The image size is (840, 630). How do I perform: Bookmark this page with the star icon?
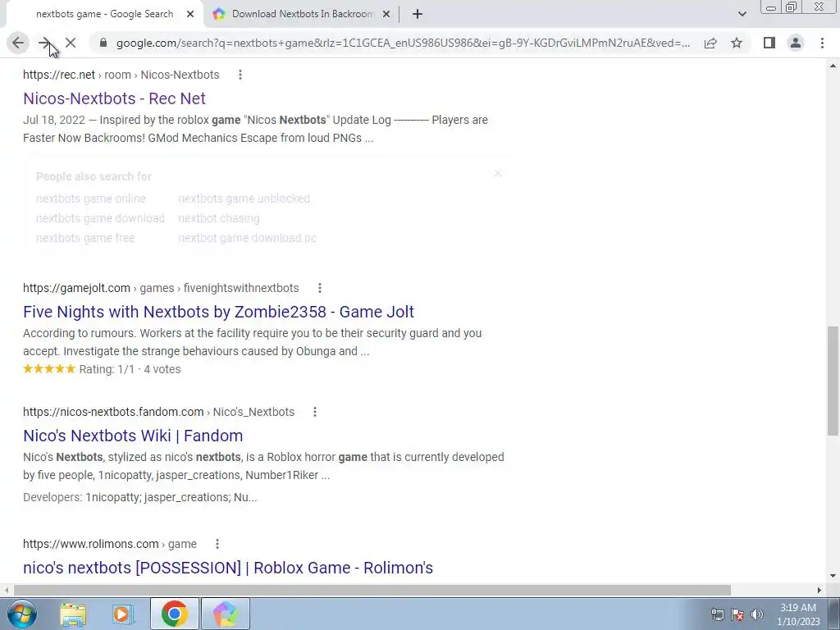[x=737, y=43]
